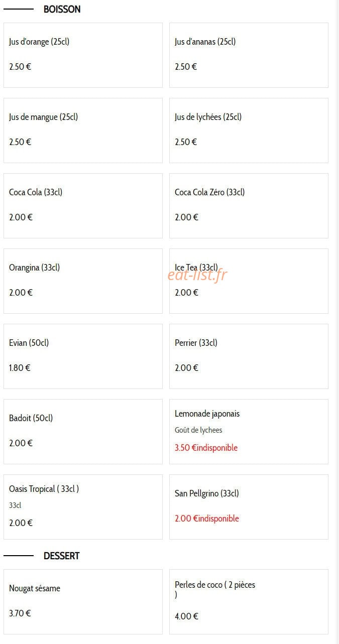
Task: Click the San Pellgrino (33cl) unavailable card
Action: pyautogui.click(x=249, y=507)
